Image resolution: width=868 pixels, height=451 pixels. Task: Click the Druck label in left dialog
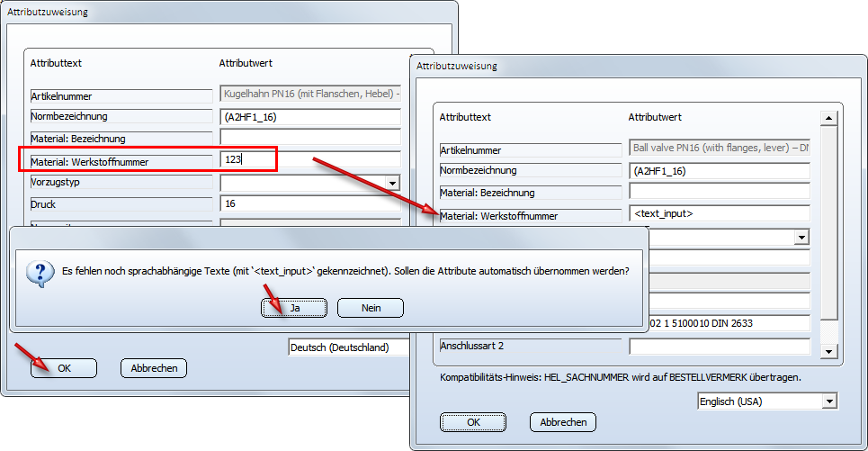(x=121, y=203)
